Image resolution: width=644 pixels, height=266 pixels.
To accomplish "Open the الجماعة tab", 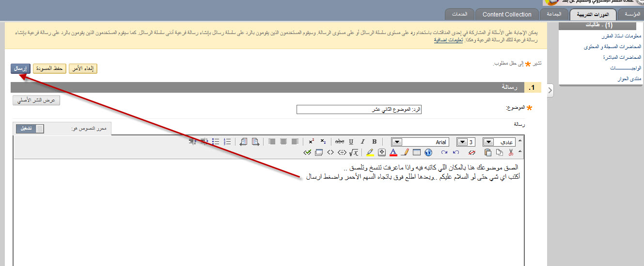I will pos(554,14).
